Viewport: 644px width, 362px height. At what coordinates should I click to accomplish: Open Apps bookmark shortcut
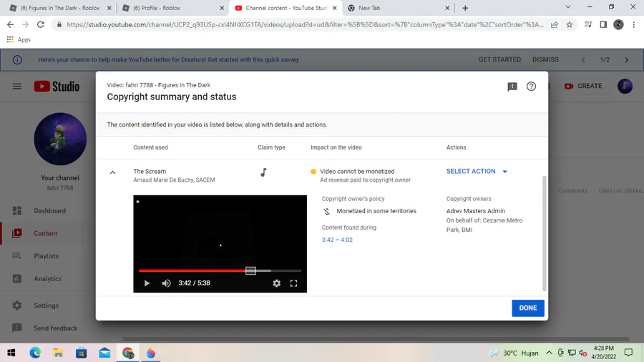click(19, 39)
